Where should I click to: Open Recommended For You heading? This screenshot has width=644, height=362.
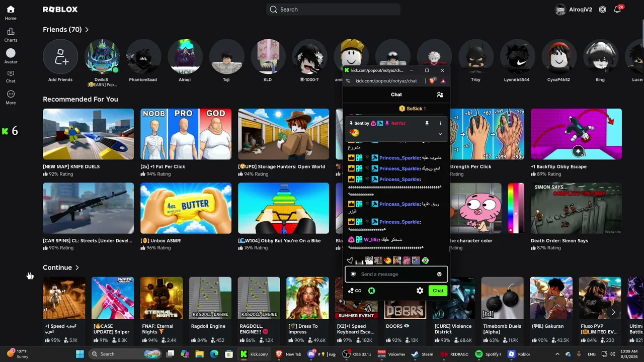pyautogui.click(x=80, y=99)
